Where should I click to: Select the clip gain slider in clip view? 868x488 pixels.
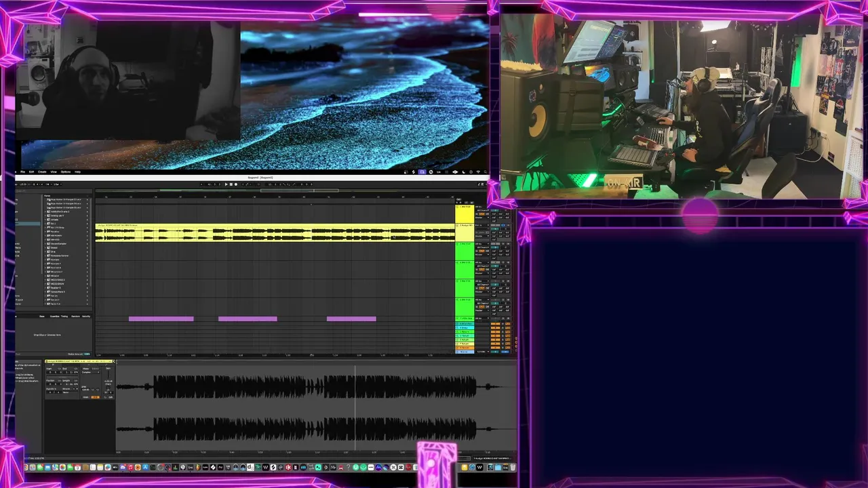pos(108,375)
